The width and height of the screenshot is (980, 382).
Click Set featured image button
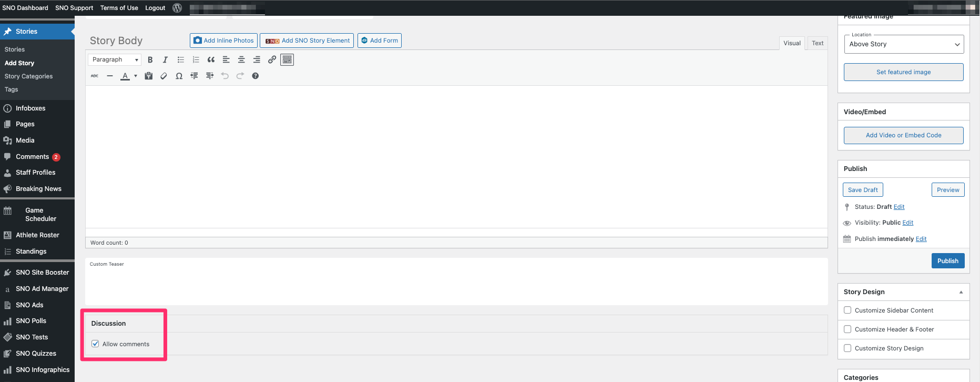click(904, 72)
